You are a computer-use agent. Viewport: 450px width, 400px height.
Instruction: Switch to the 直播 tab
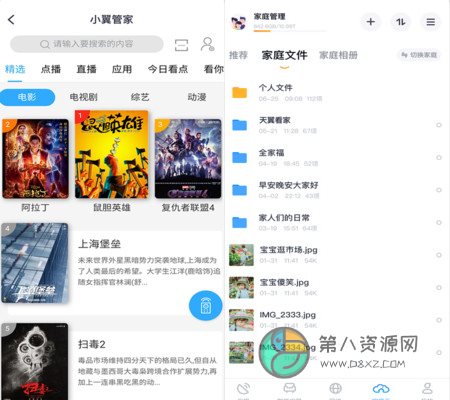coord(86,69)
